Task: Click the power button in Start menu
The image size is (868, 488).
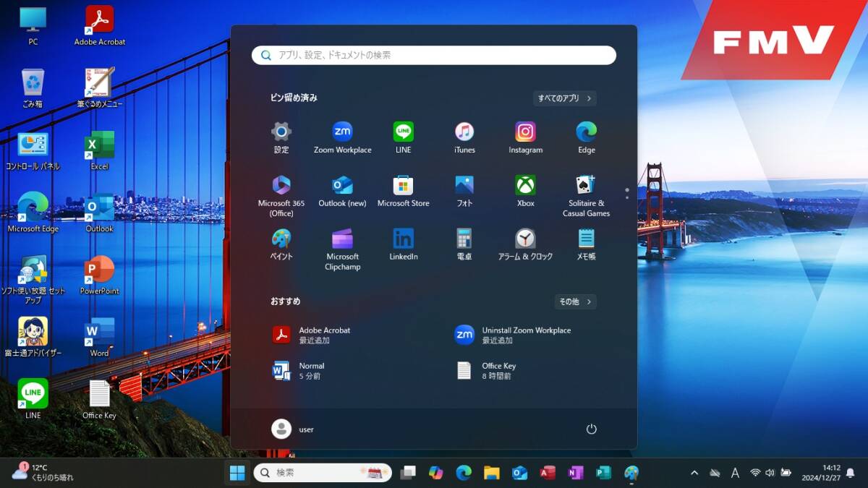Action: point(591,429)
